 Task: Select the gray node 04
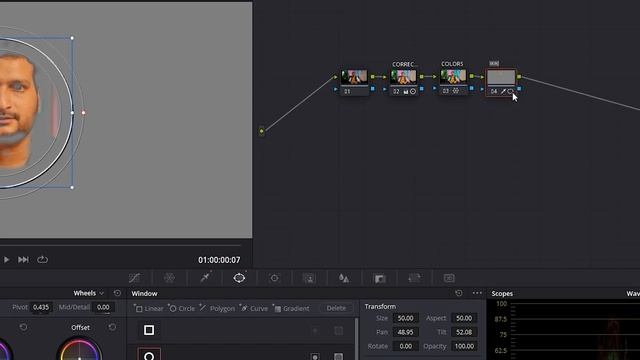(501, 82)
